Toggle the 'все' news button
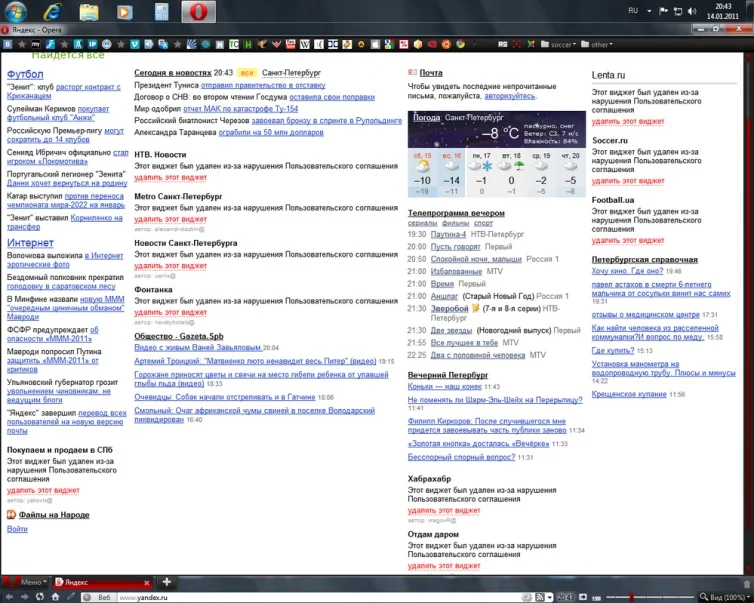 point(247,73)
